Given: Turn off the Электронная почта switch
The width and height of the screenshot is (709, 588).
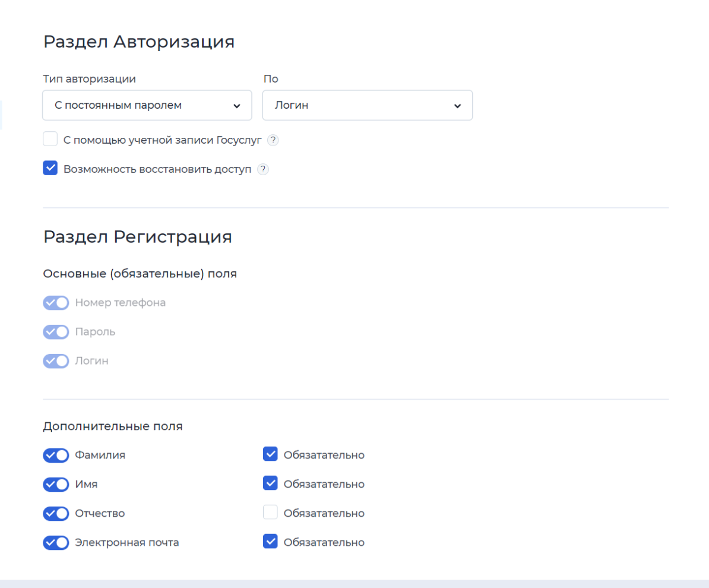Looking at the screenshot, I should click(56, 542).
